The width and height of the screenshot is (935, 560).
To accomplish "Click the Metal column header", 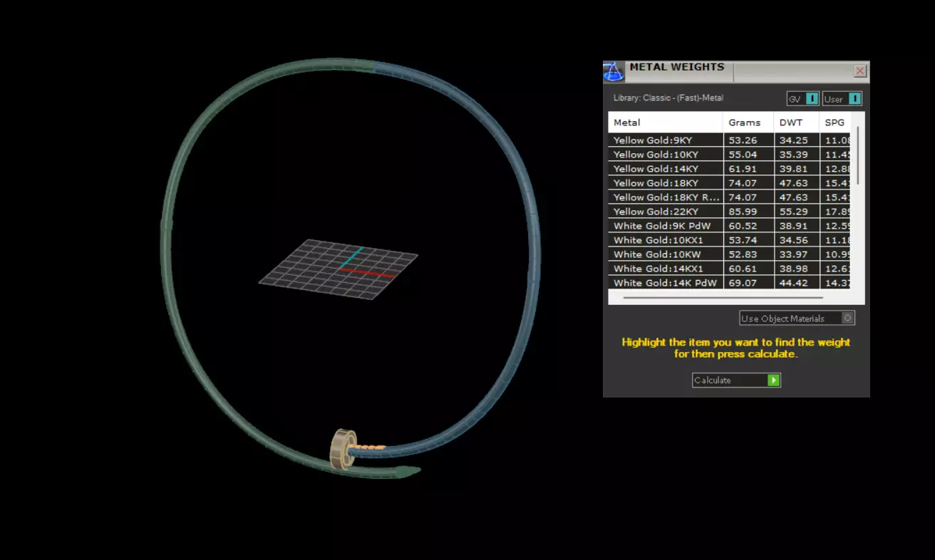I will (x=666, y=123).
